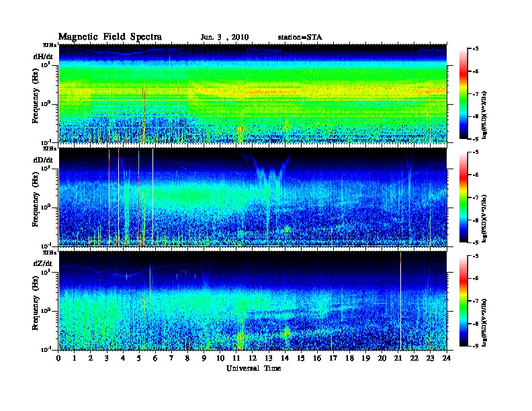This screenshot has width=532, height=411.
Task: Click the -5 value on the dH/dt color scale
Action: [x=476, y=49]
